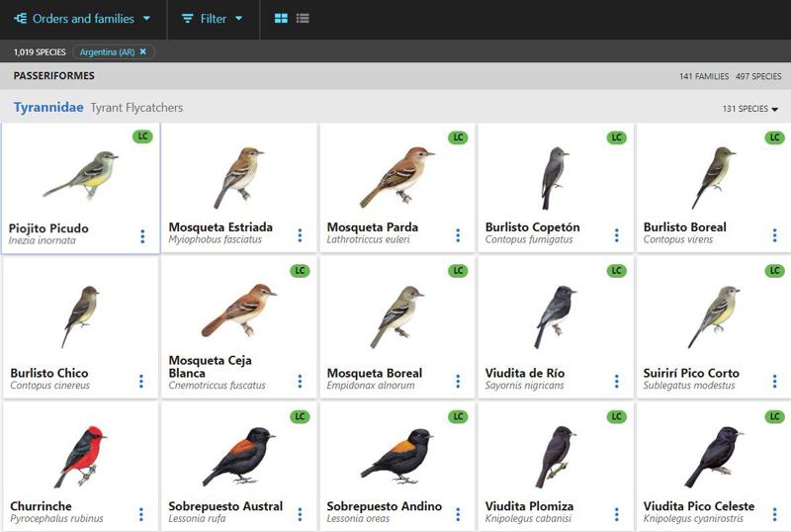Switch to grid view layout
The width and height of the screenshot is (791, 532).
(281, 19)
